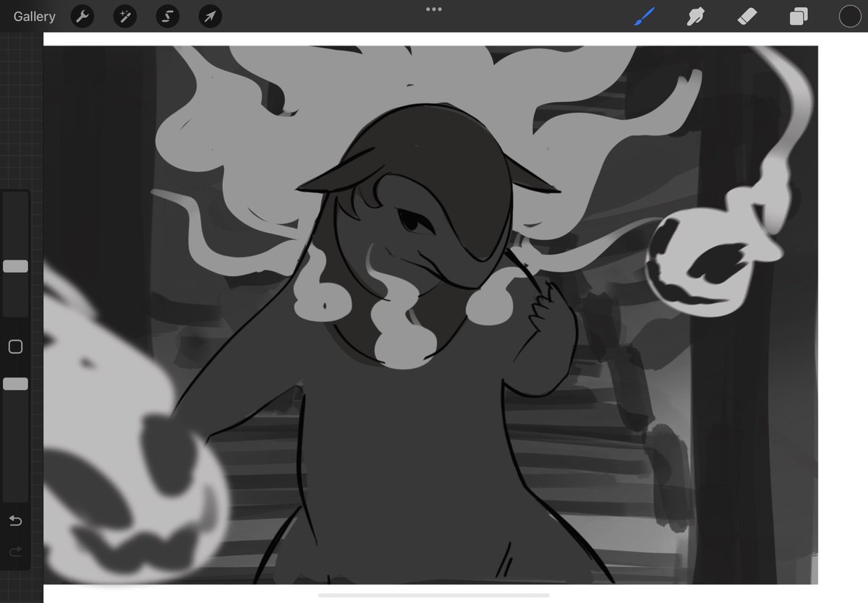
Task: Open the Actions wrench menu
Action: point(82,17)
